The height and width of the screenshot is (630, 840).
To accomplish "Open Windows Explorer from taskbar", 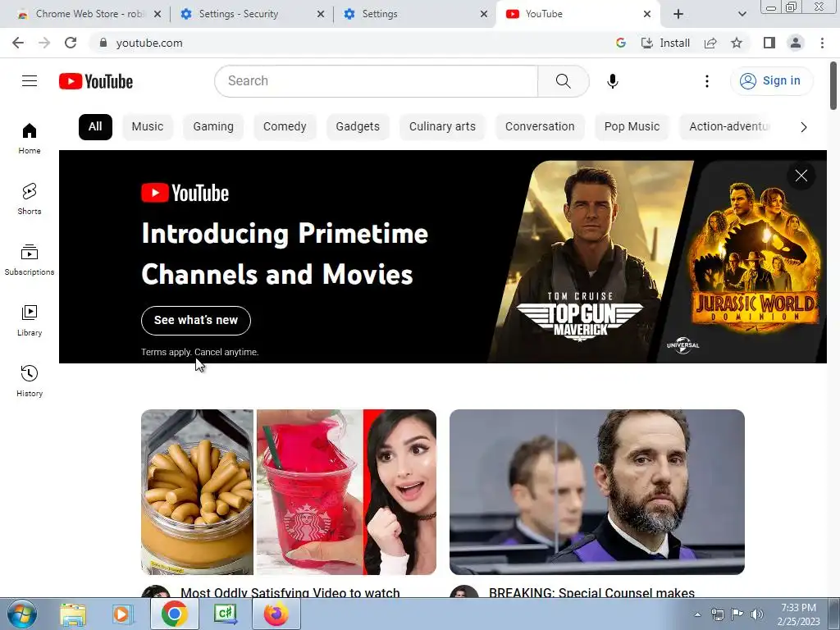I will click(x=73, y=614).
